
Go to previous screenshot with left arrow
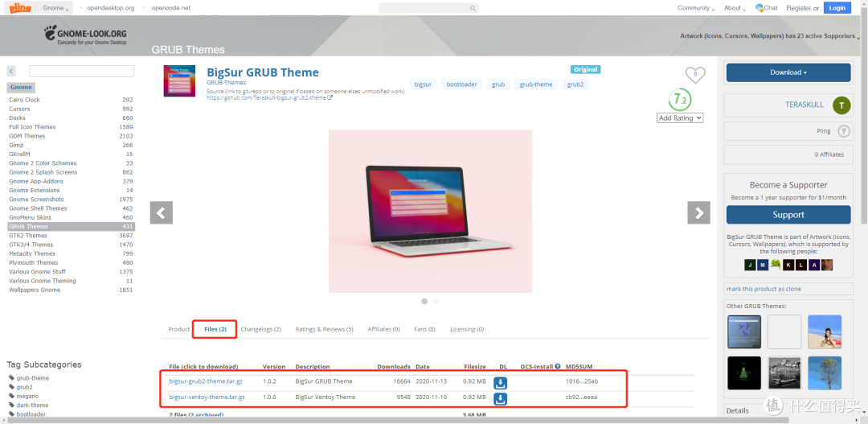point(161,212)
